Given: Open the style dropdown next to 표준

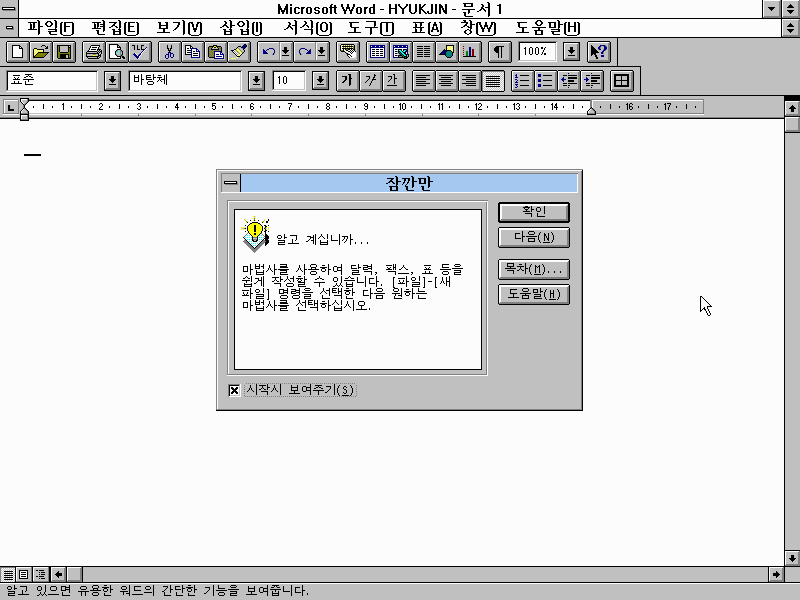Looking at the screenshot, I should (x=112, y=81).
